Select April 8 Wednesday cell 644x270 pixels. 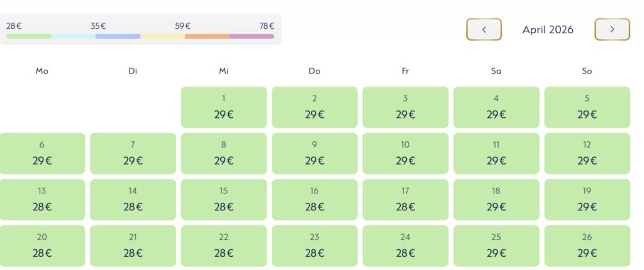click(224, 153)
